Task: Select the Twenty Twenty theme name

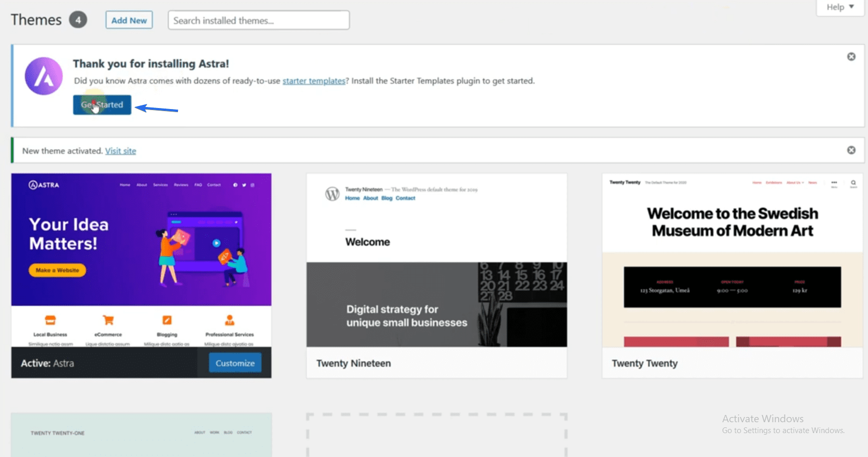Action: (x=645, y=364)
